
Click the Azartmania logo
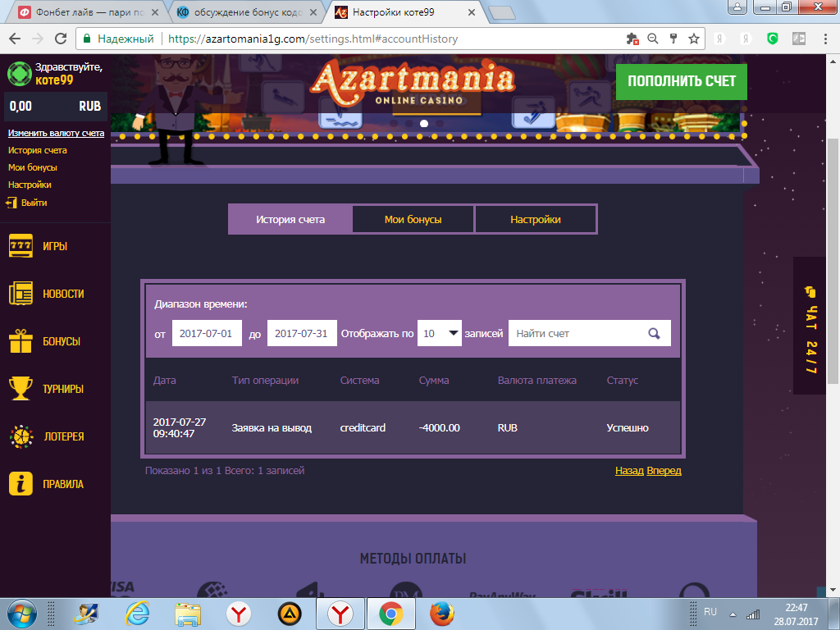413,84
